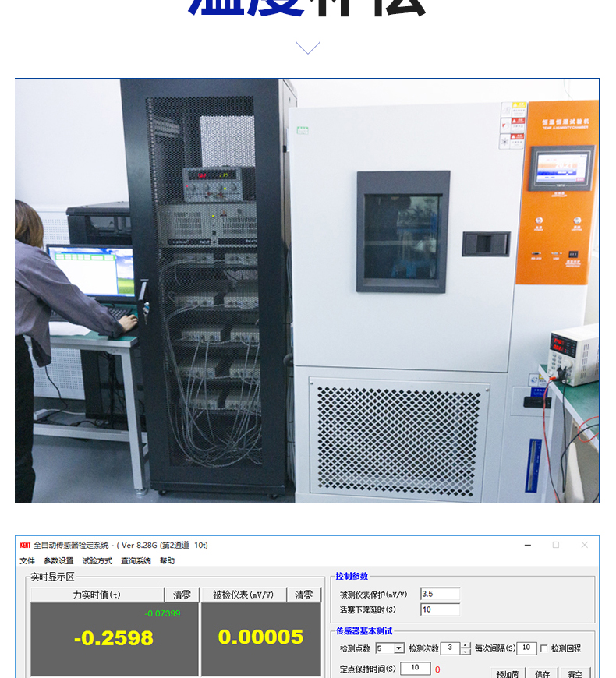Increase 检测次数 with the up arrow

click(466, 645)
